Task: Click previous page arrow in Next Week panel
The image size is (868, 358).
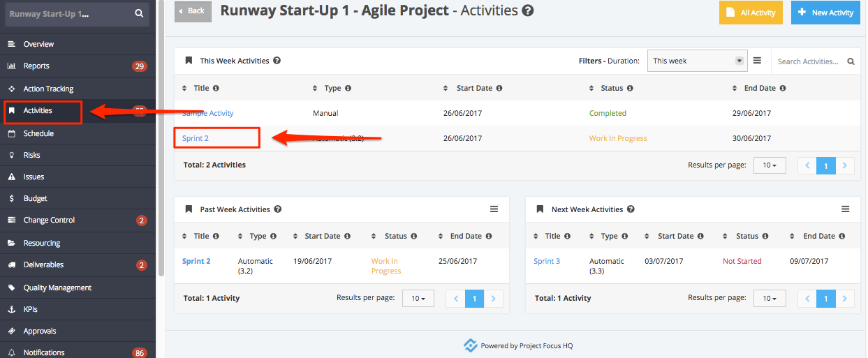Action: [808, 298]
